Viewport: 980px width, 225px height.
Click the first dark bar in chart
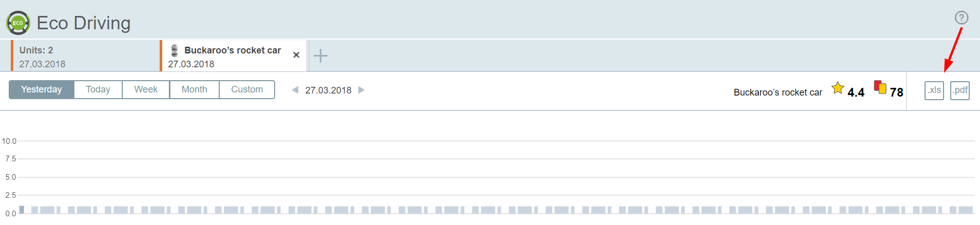point(22,210)
